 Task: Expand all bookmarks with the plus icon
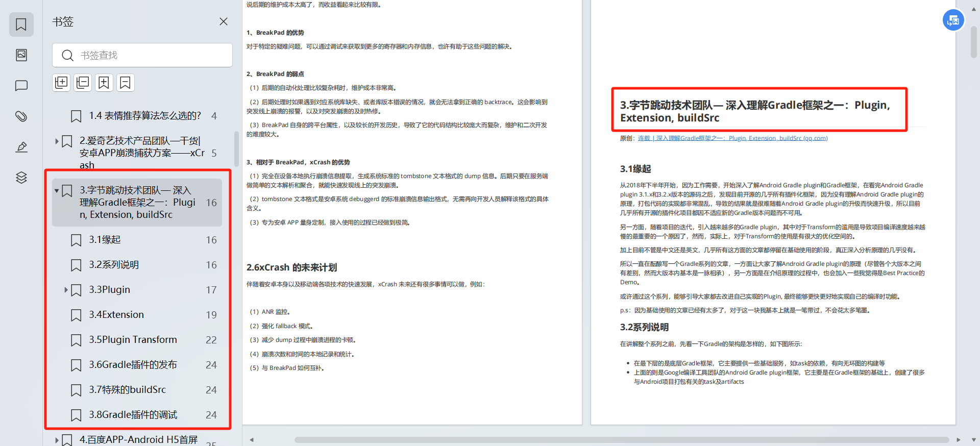pos(61,83)
